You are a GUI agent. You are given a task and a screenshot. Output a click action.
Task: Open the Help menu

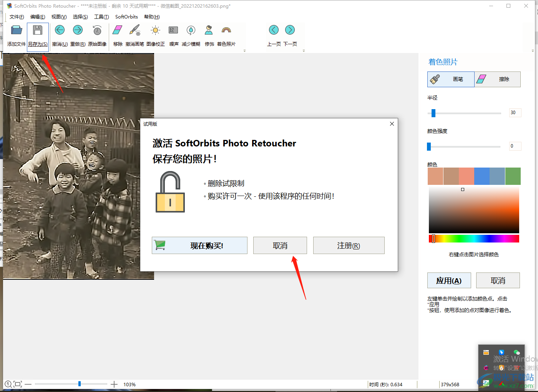[x=152, y=17]
